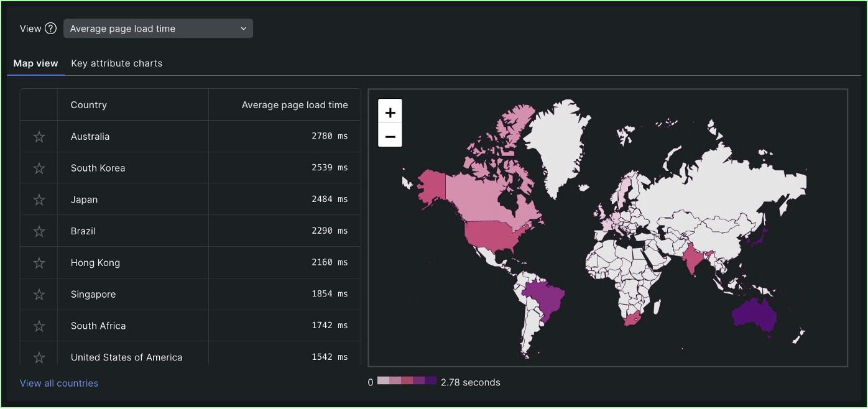Open the Average page load time view dropdown

point(158,28)
